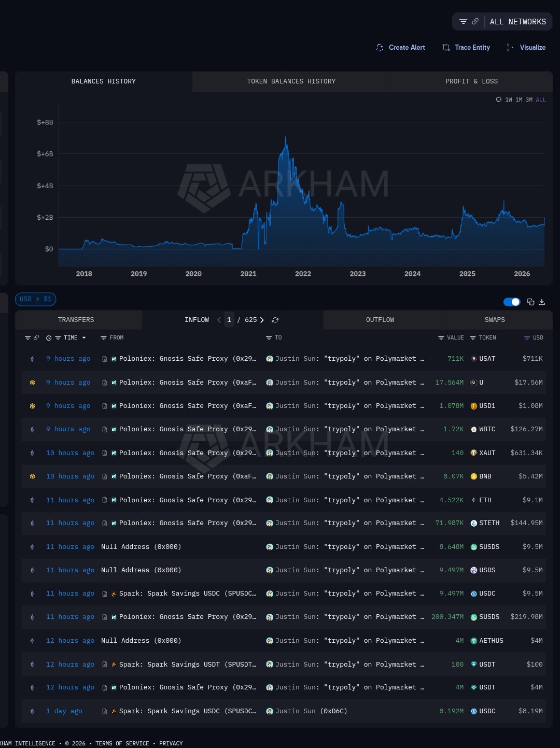This screenshot has width=560, height=748.
Task: Click the XAUT token icon
Action: [x=473, y=453]
